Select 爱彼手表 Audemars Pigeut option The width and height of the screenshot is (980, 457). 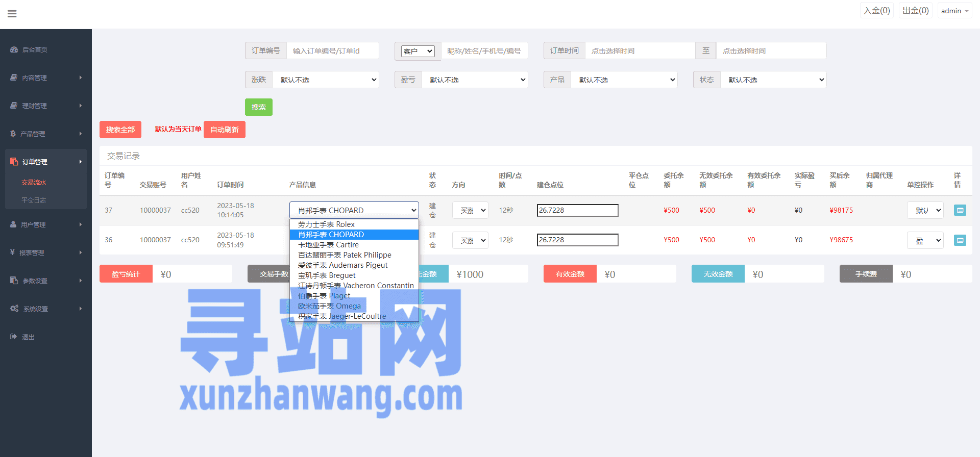(x=354, y=265)
